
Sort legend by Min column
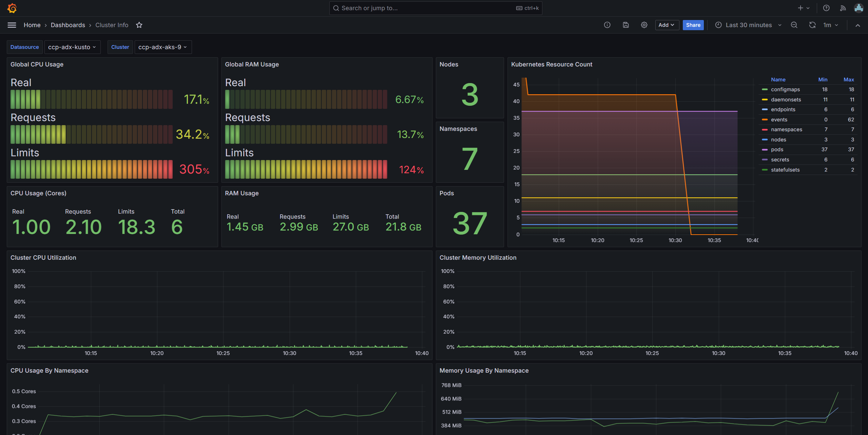[x=823, y=80]
